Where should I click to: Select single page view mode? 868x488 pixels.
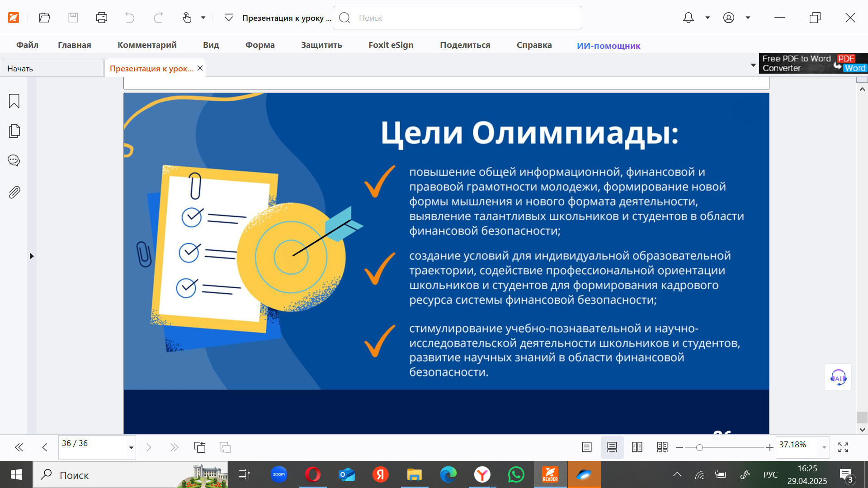[x=587, y=447]
